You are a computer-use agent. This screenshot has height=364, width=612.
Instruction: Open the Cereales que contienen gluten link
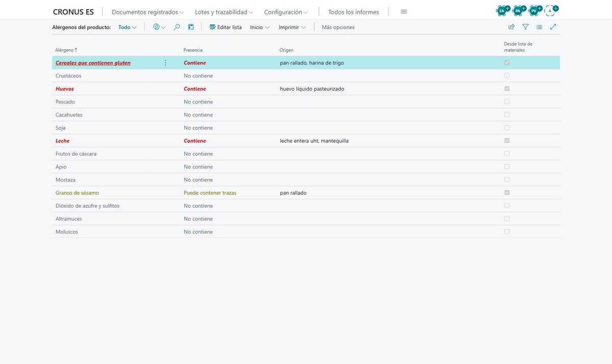point(93,63)
